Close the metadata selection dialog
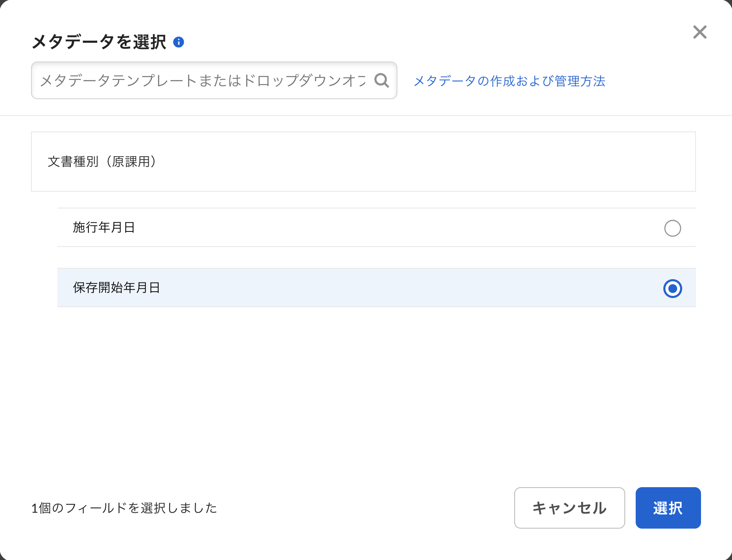 click(699, 32)
